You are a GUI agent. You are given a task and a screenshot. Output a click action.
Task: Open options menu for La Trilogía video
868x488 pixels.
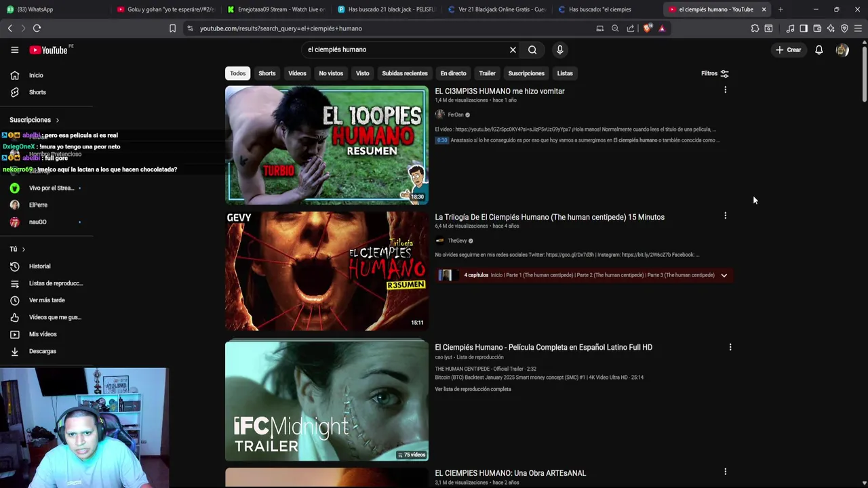(x=725, y=216)
